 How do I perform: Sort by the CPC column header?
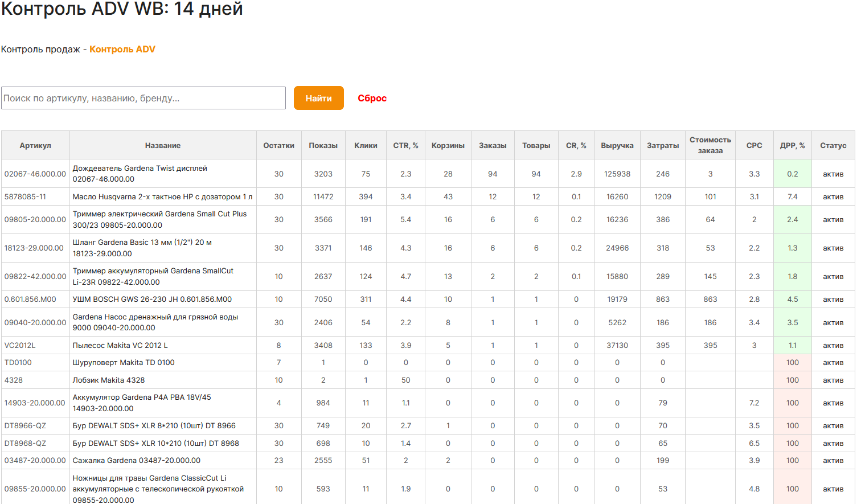755,145
